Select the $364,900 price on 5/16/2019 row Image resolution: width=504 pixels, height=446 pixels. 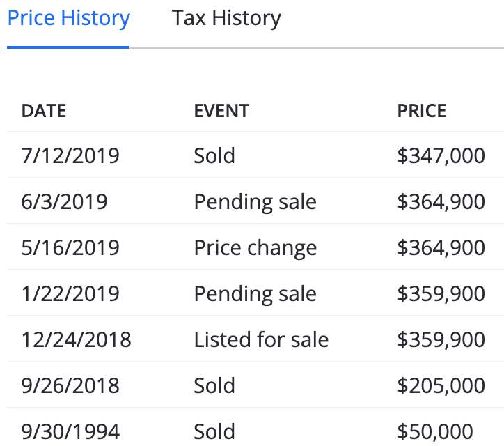tap(441, 248)
